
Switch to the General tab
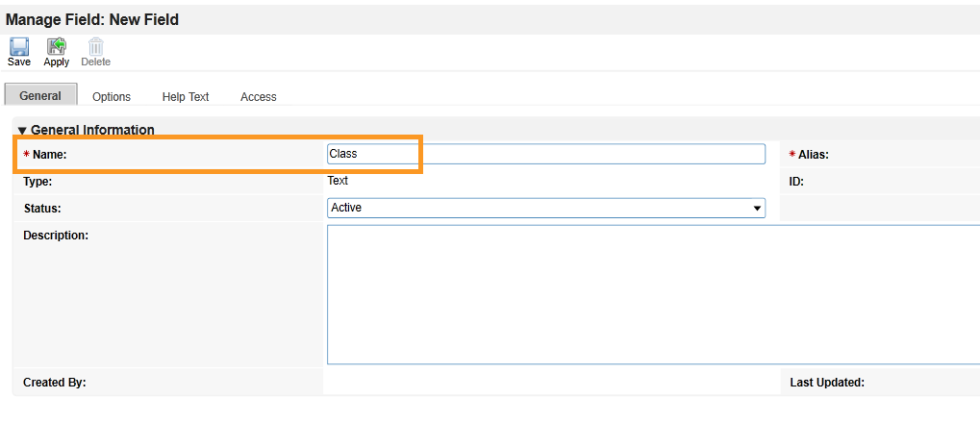pos(40,95)
